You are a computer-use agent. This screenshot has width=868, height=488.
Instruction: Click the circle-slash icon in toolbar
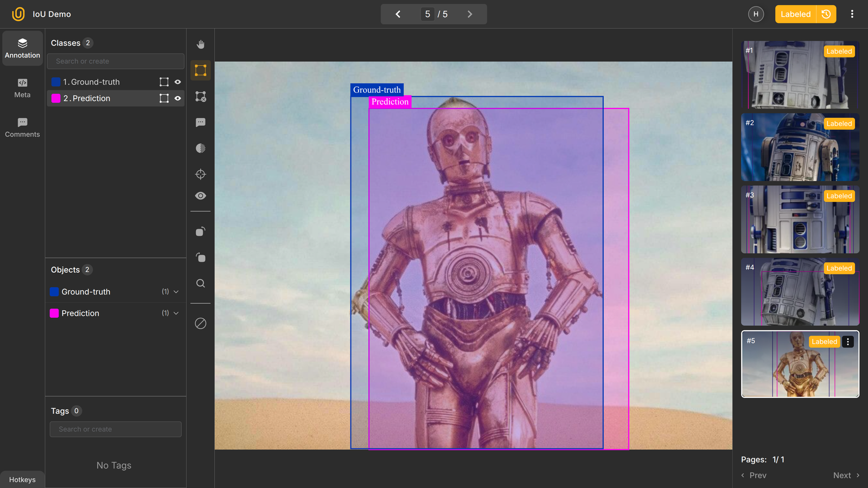click(201, 324)
